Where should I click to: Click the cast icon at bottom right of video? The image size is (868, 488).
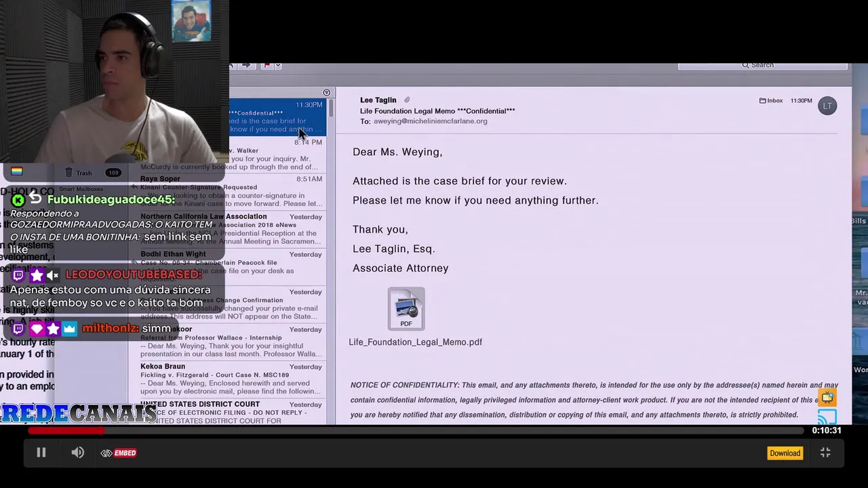[x=827, y=416]
